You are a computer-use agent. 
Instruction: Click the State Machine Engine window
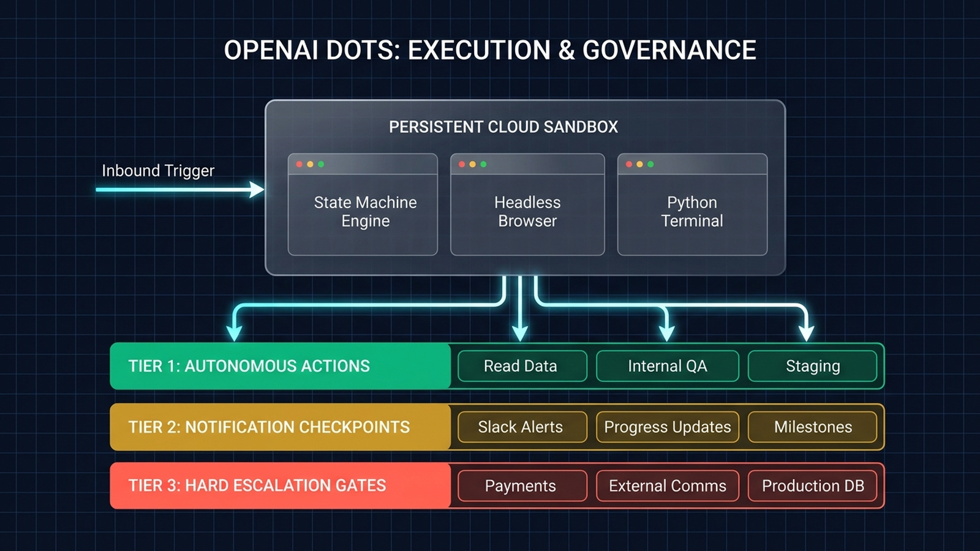(363, 204)
